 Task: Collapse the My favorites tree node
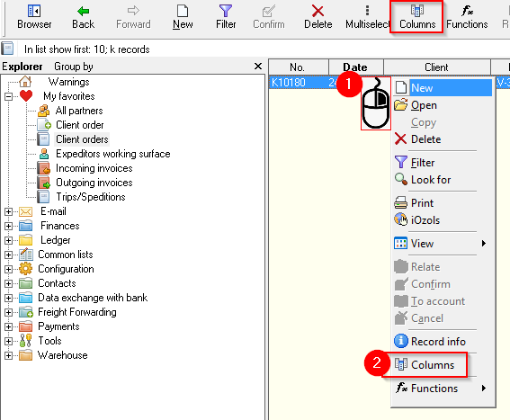9,96
